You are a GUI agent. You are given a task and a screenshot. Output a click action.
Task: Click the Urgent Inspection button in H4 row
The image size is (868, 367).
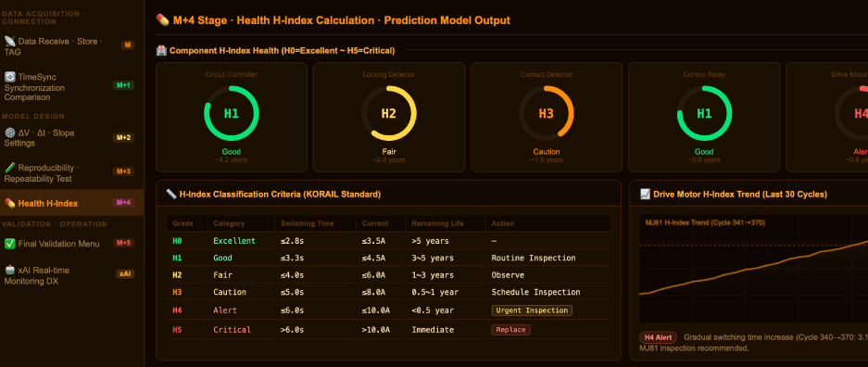(532, 310)
